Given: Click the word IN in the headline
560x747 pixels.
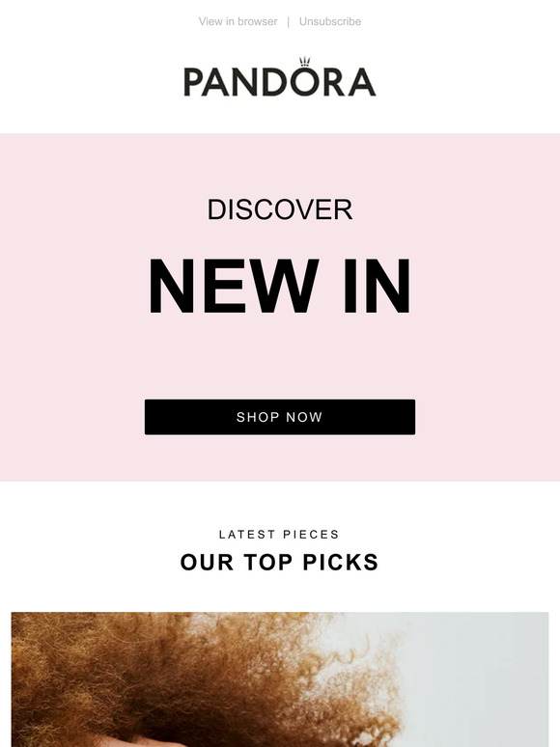Looking at the screenshot, I should click(377, 286).
